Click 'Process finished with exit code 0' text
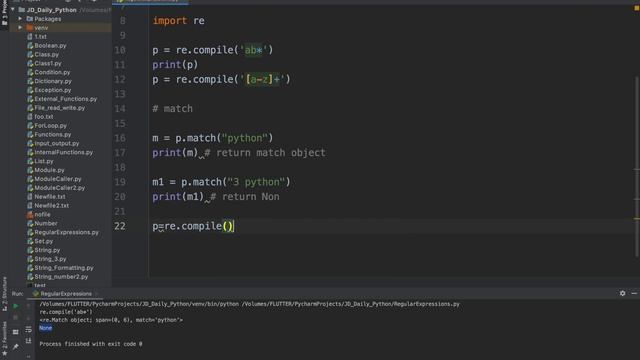Viewport: 640px width, 360px height. (x=91, y=344)
